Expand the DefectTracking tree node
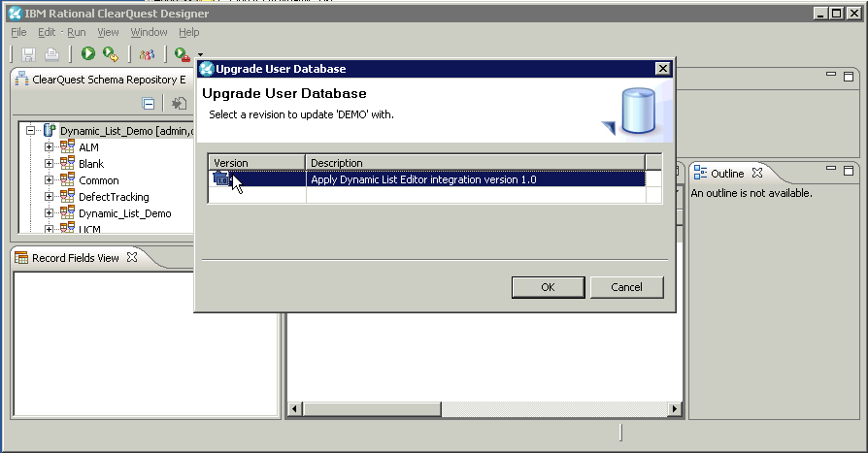The width and height of the screenshot is (868, 453). click(x=49, y=196)
